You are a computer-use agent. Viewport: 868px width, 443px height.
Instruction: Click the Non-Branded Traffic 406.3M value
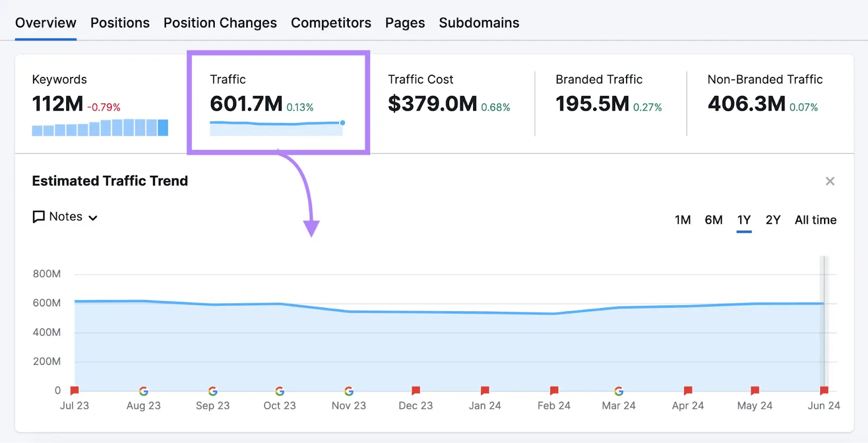(x=746, y=104)
